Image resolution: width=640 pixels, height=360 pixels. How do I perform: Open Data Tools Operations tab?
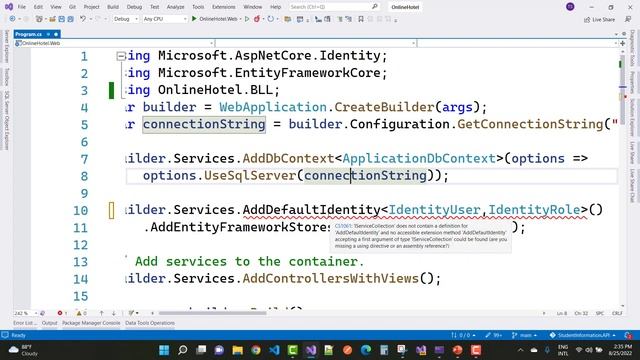pyautogui.click(x=150, y=323)
